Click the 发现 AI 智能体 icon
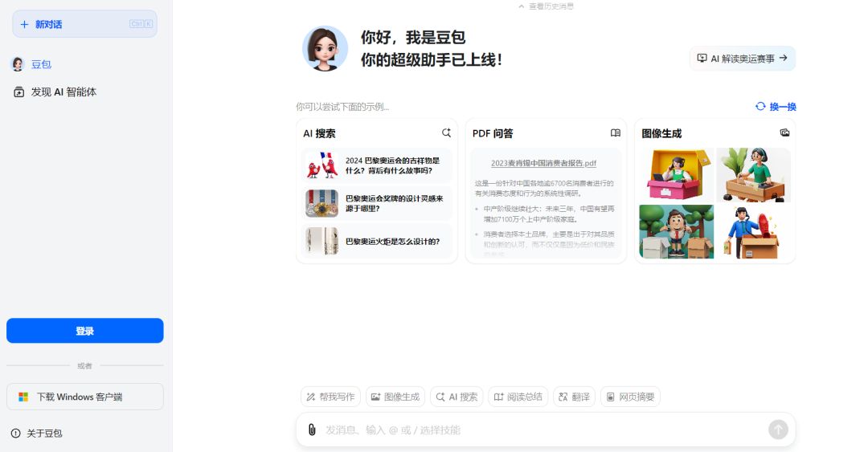 coord(18,92)
